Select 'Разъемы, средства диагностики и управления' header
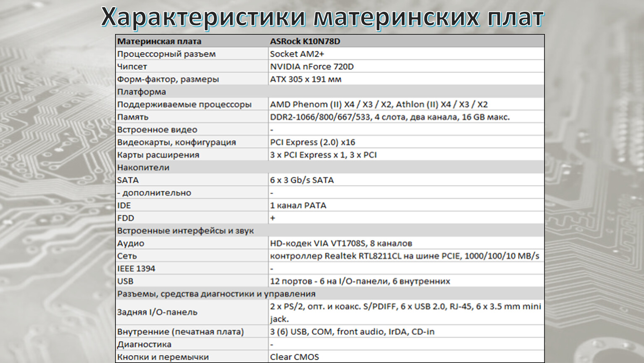Image resolution: width=644 pixels, height=363 pixels. pos(216,293)
